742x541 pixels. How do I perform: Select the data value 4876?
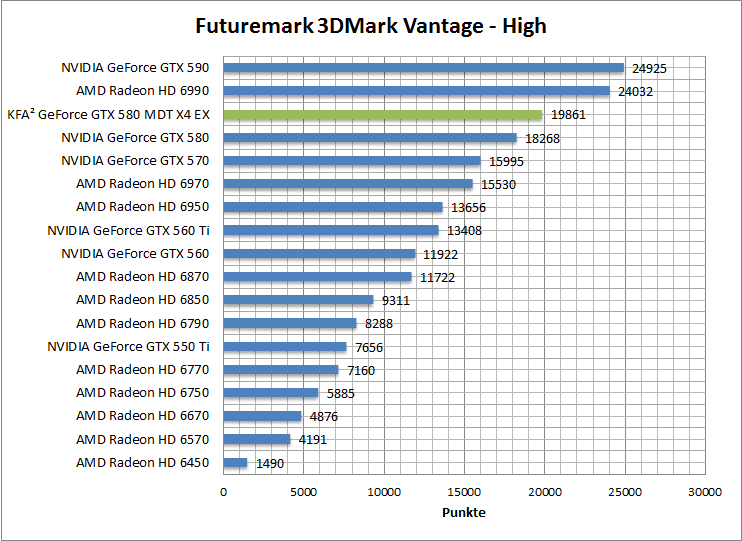click(x=324, y=417)
